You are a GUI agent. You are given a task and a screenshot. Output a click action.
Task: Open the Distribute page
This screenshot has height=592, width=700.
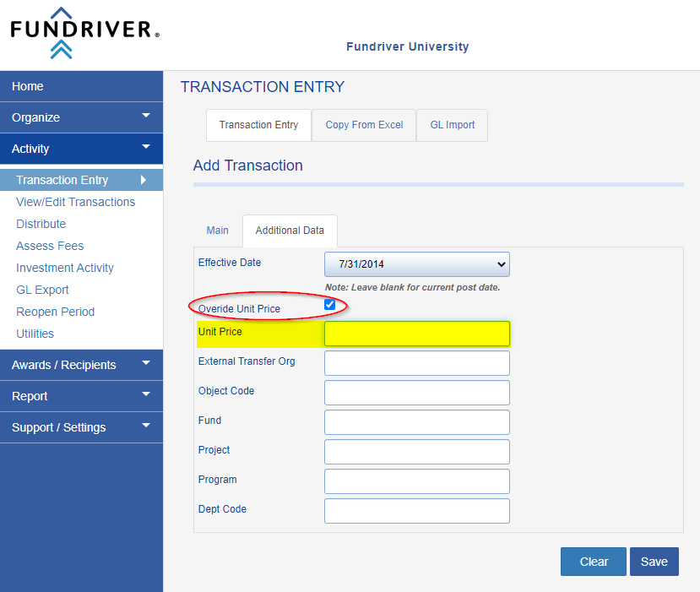(x=41, y=224)
